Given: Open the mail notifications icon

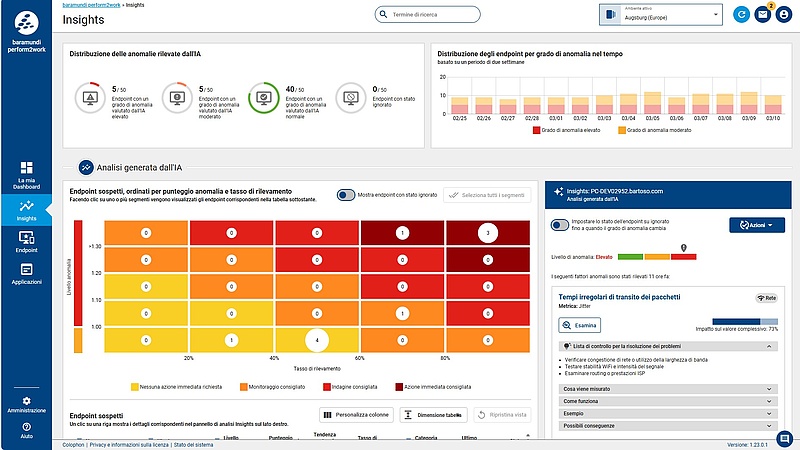Looking at the screenshot, I should [763, 14].
